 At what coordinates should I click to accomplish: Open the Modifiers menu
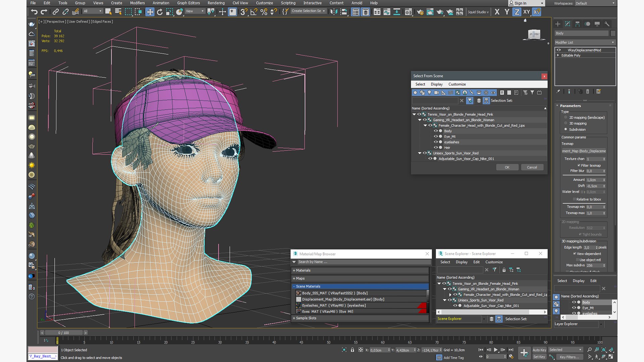[138, 3]
